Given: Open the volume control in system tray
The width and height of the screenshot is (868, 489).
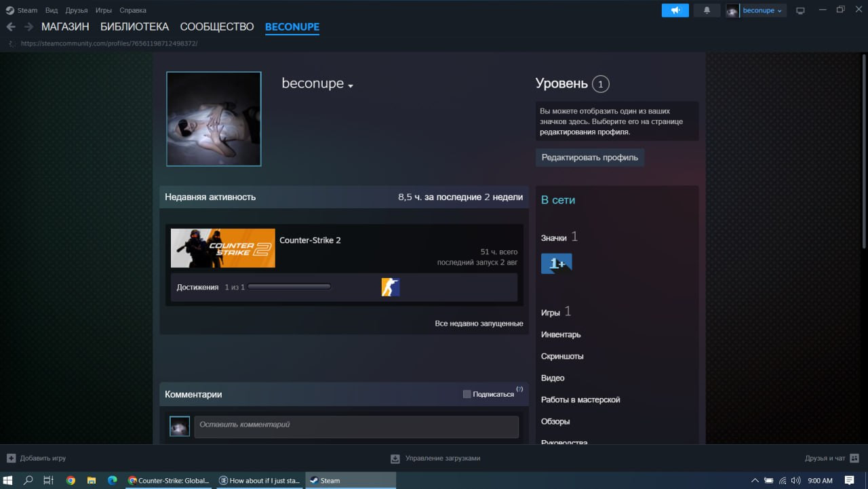Looking at the screenshot, I should [x=795, y=480].
